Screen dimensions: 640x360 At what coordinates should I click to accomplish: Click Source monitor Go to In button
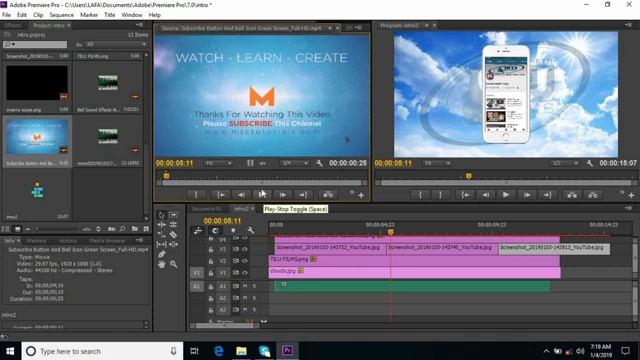pos(221,195)
